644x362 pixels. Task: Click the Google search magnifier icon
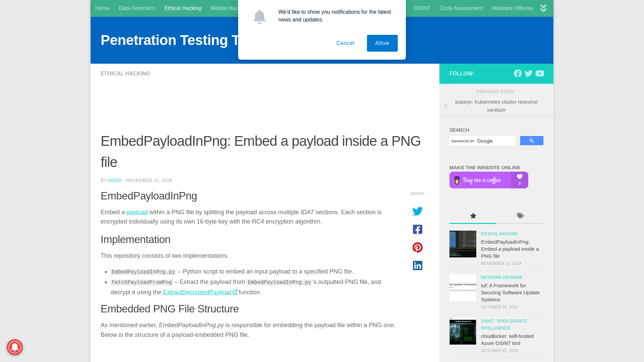[532, 140]
